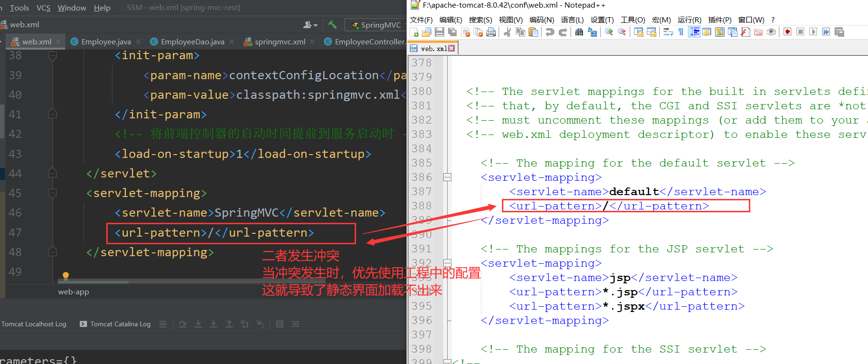Click the web.xml breadcrumb in IntelliJ navigation bar
Screen dimensions: 868x364
point(20,24)
